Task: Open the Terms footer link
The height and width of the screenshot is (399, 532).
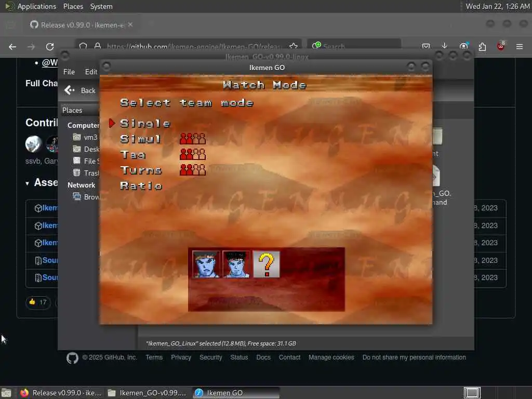Action: 154,357
